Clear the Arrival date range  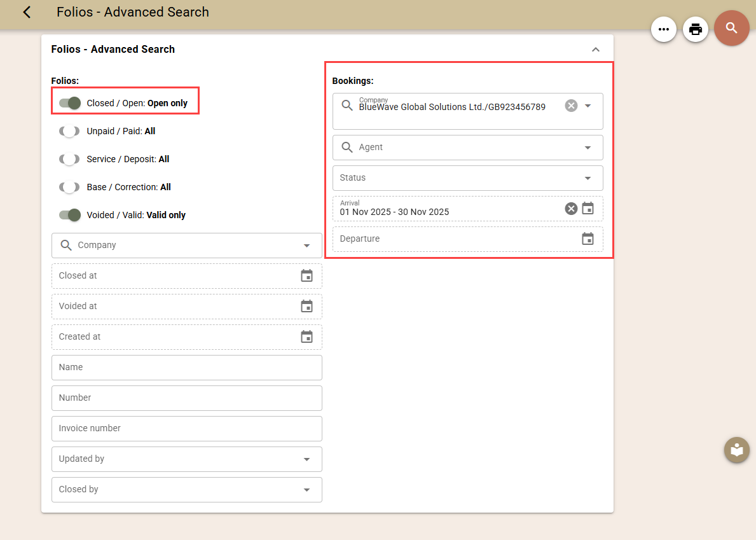pos(571,208)
